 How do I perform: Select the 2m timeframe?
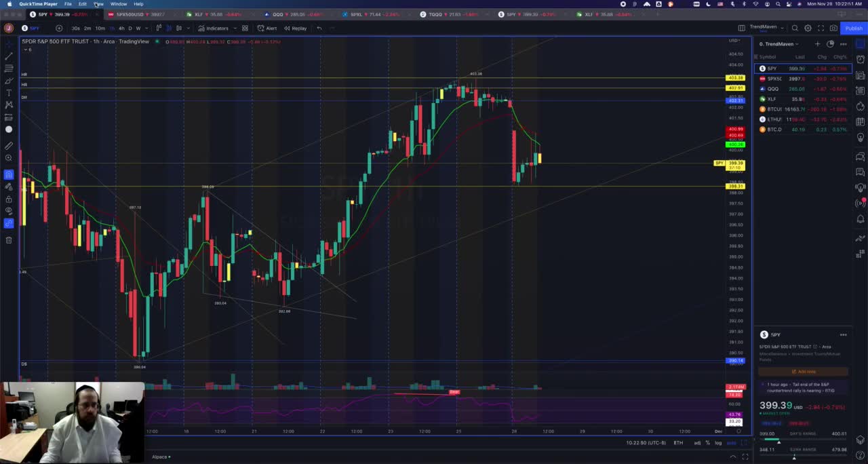[x=87, y=28]
